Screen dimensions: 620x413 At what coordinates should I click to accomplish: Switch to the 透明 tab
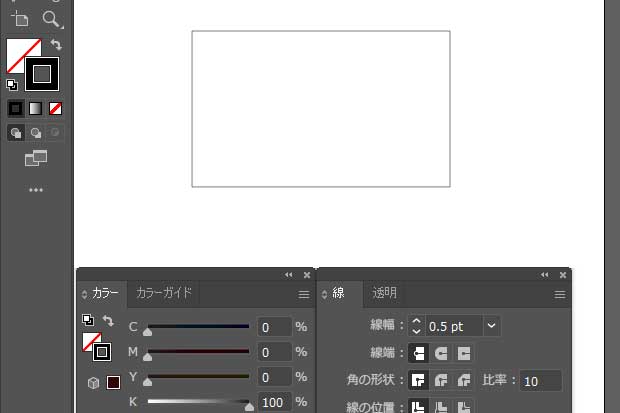click(384, 293)
